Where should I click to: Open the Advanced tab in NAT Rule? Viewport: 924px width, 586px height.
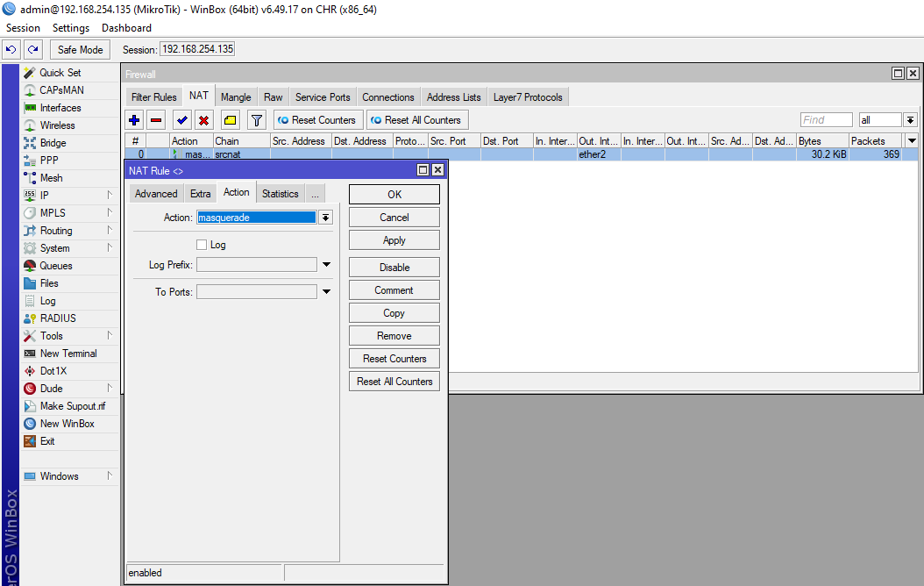(156, 194)
